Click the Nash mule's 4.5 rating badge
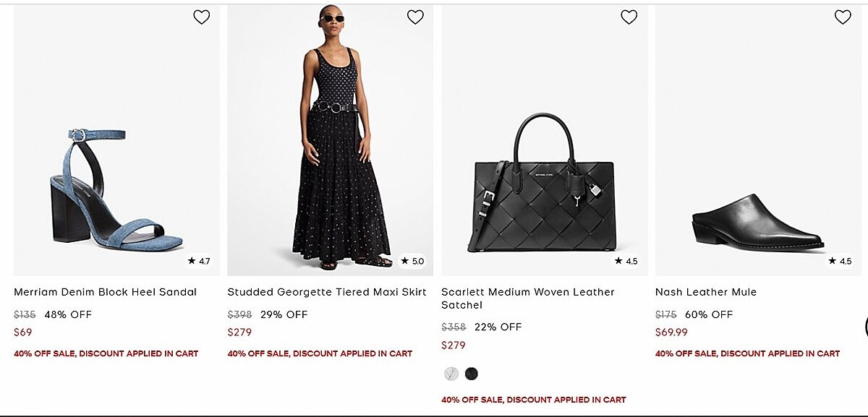 [841, 261]
